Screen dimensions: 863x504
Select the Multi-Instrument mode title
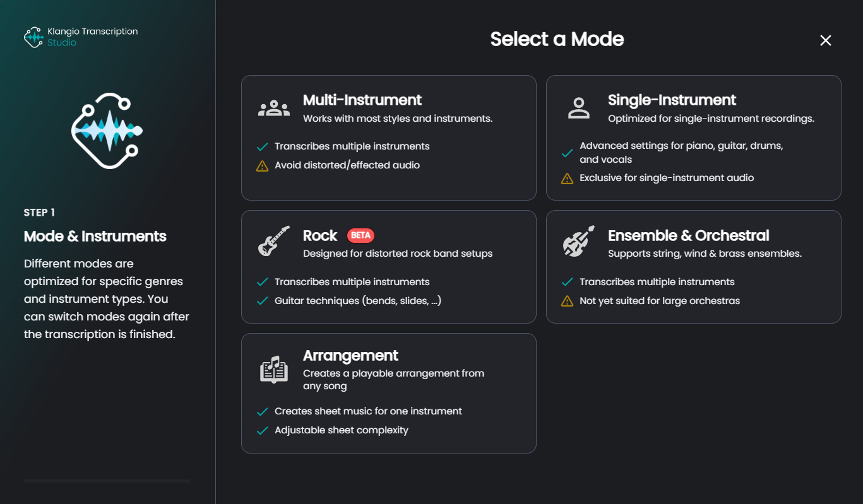362,100
